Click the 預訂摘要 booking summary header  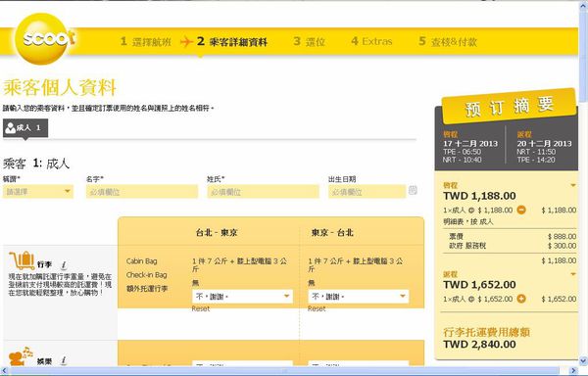click(x=510, y=106)
